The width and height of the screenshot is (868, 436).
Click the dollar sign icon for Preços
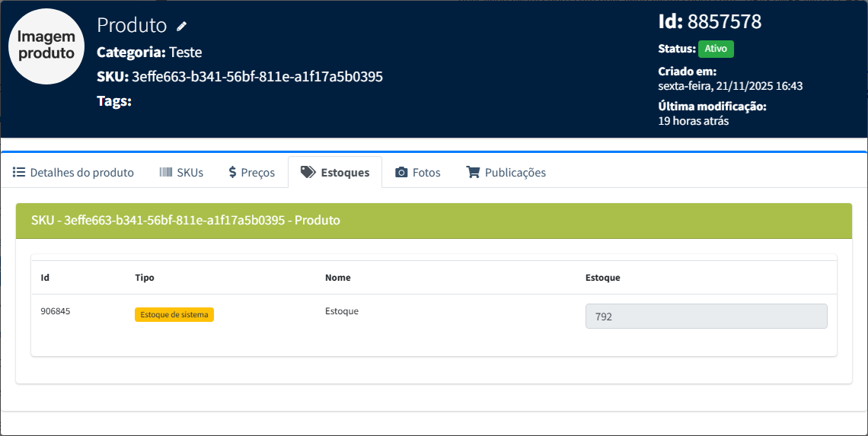tap(232, 173)
